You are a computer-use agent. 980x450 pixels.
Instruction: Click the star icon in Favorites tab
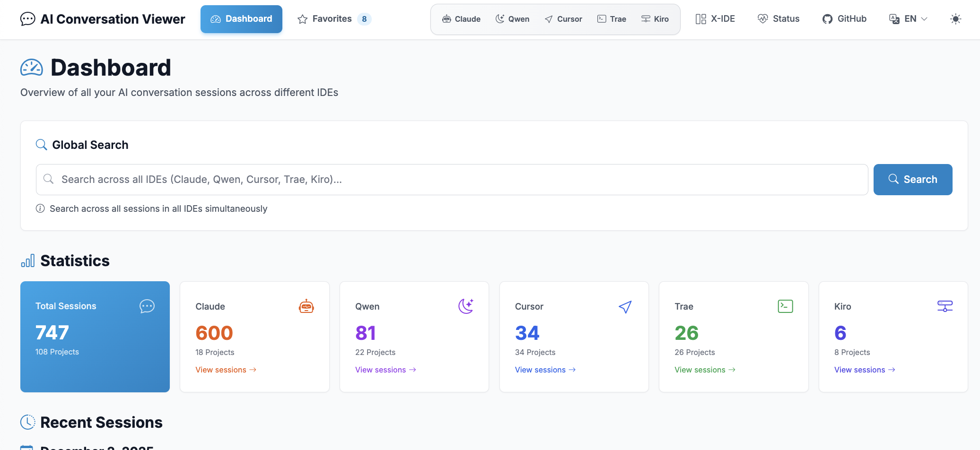pos(303,19)
